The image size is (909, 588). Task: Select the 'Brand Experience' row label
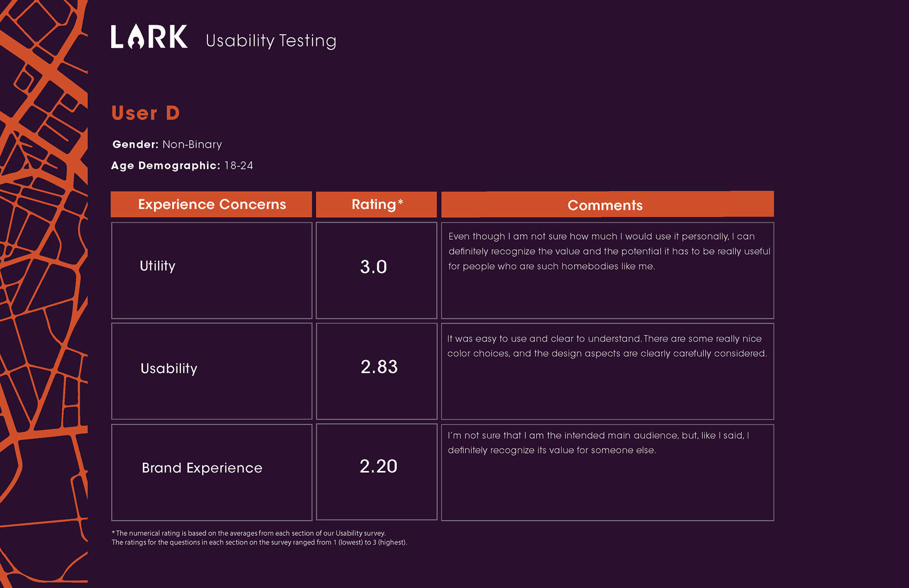[x=202, y=468]
